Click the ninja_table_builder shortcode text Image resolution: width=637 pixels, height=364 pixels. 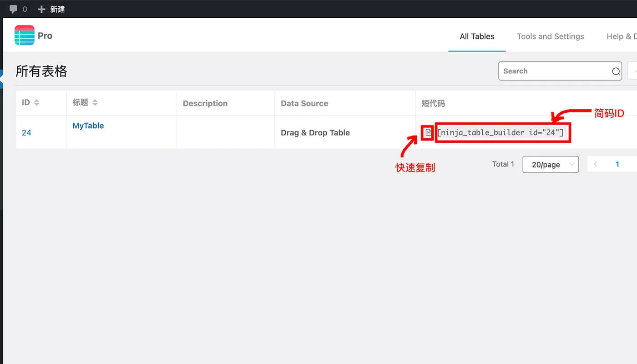[500, 133]
